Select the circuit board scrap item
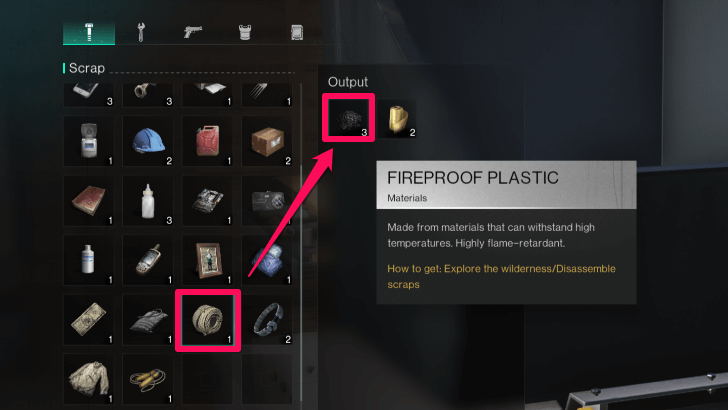Image resolution: width=728 pixels, height=410 pixels. [x=207, y=201]
